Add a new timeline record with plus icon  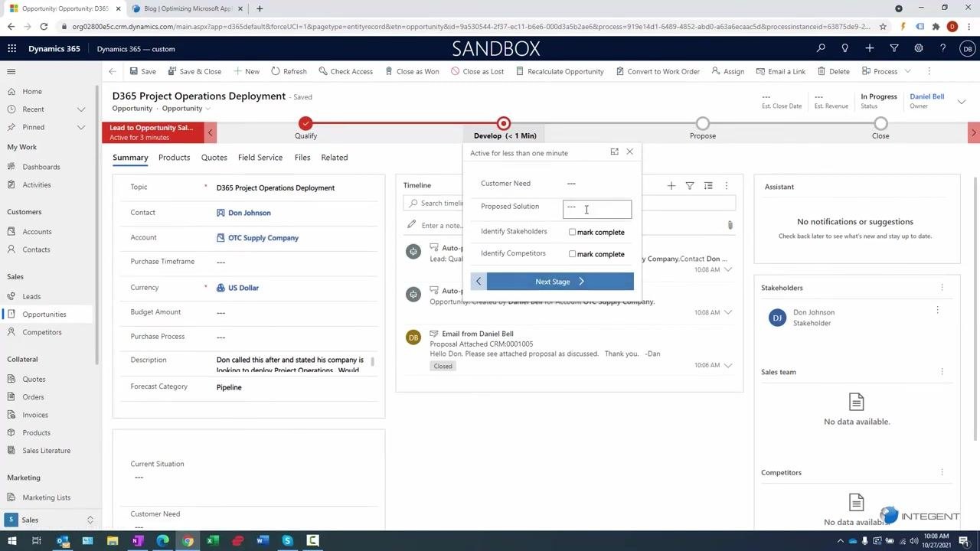[671, 185]
